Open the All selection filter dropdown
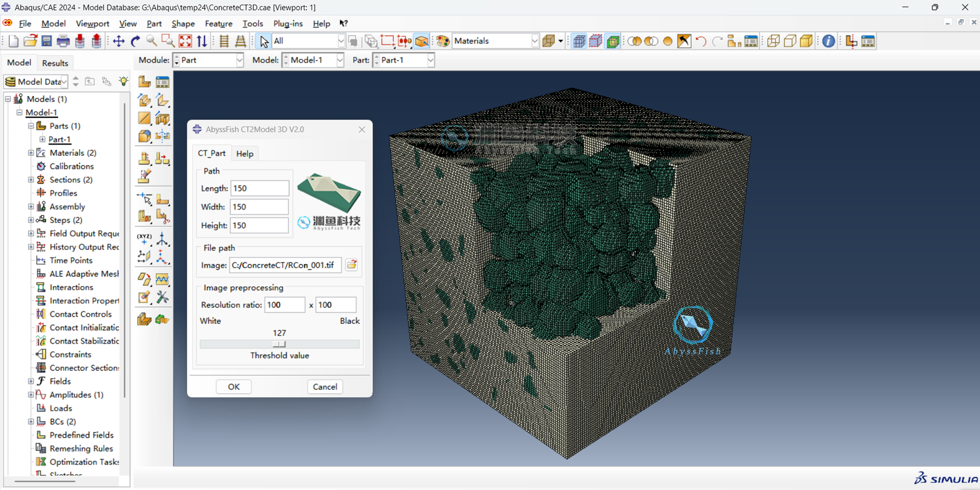Viewport: 980px width, 490px height. point(341,41)
